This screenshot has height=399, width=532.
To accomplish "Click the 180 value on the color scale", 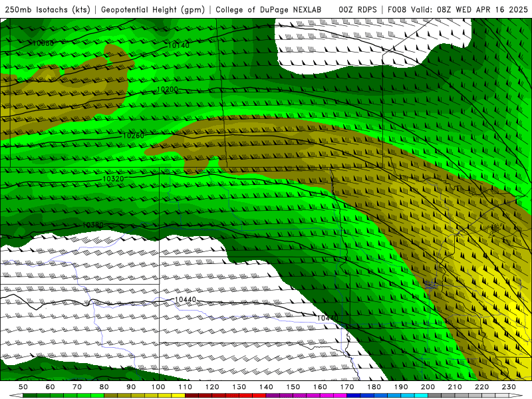I will pyautogui.click(x=374, y=387).
